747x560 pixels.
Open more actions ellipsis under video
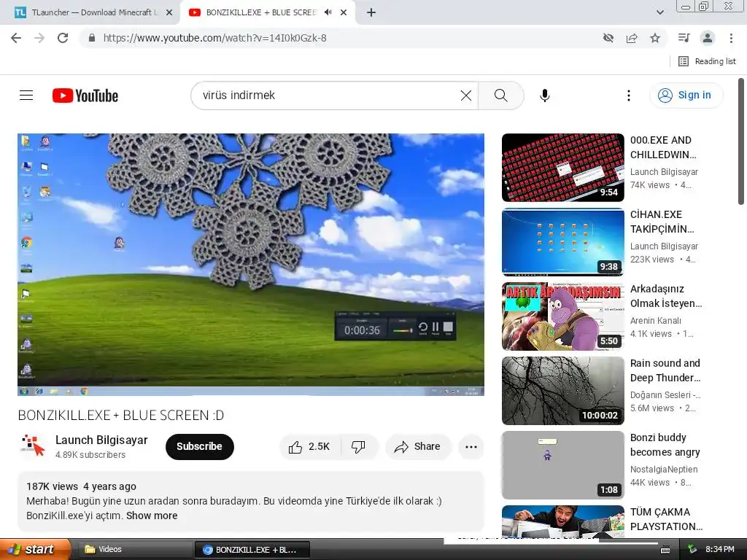coord(471,447)
